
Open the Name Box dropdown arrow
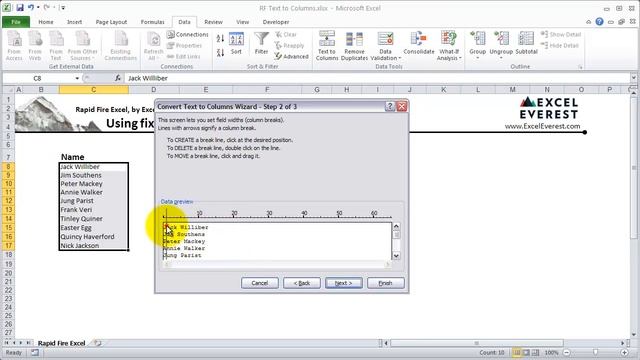pyautogui.click(x=77, y=78)
